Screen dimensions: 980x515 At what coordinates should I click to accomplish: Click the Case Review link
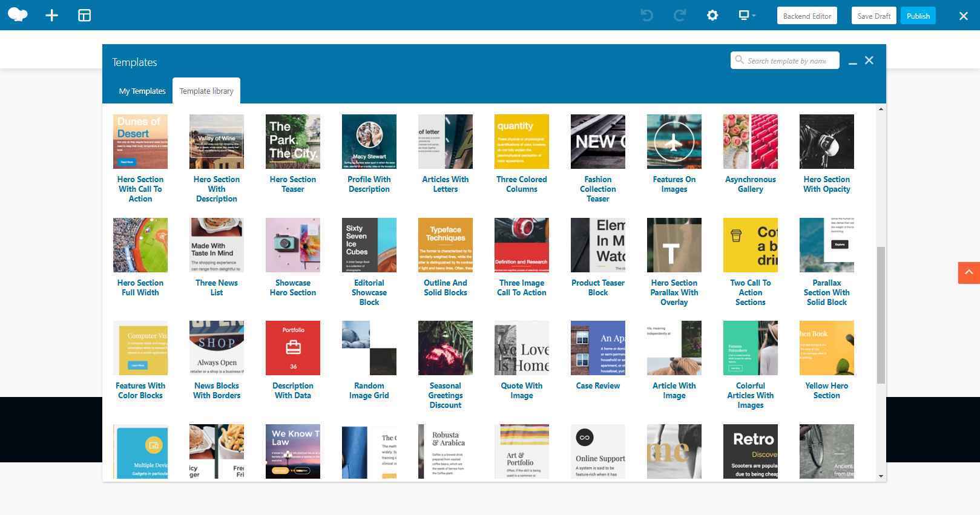(598, 385)
